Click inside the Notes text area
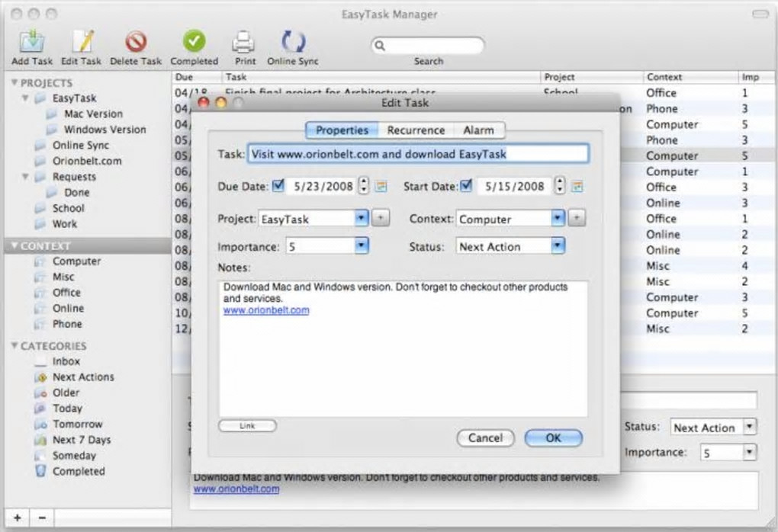Image resolution: width=778 pixels, height=532 pixels. (403, 348)
